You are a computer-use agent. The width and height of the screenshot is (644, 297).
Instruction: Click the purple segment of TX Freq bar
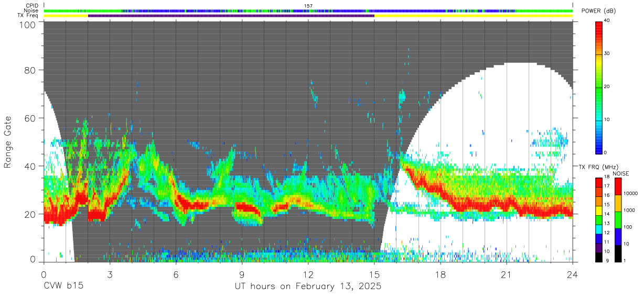(231, 16)
